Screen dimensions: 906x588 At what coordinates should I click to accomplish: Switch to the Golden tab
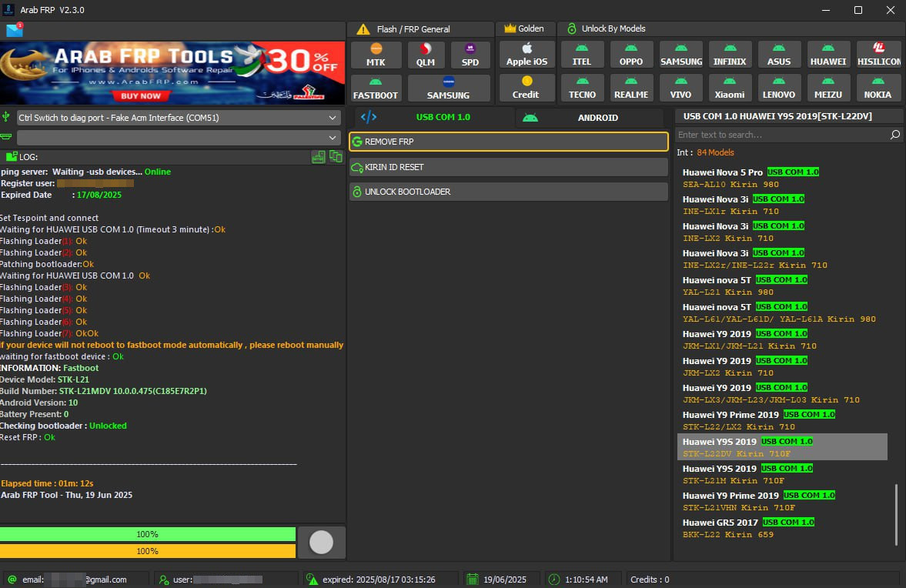526,28
